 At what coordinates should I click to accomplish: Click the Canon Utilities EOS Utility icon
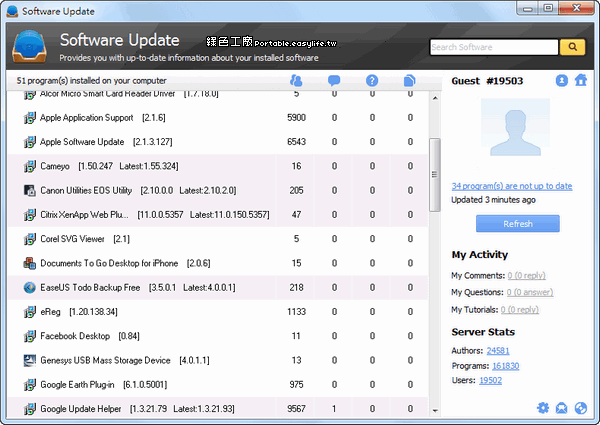30,190
